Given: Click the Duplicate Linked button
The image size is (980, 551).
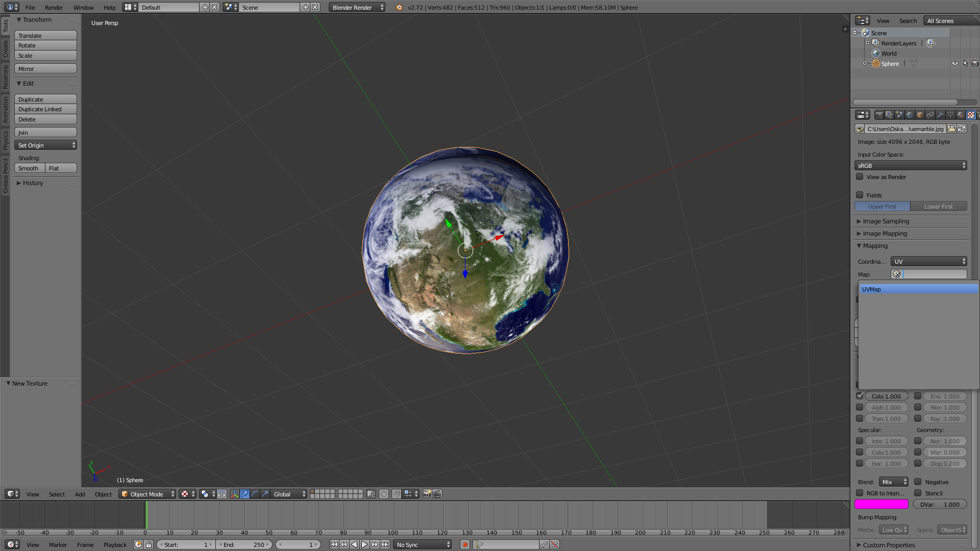Looking at the screenshot, I should 45,109.
